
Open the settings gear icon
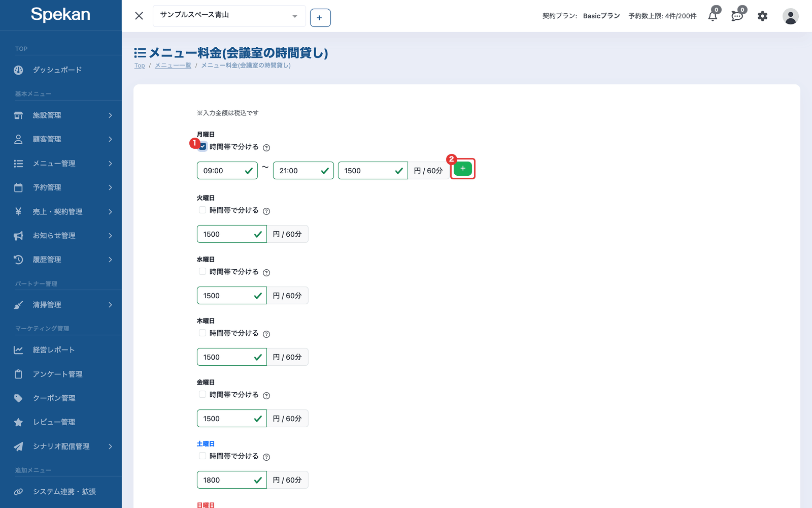coord(762,16)
